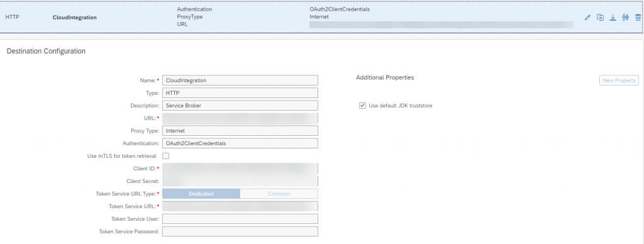The height and width of the screenshot is (244, 644).
Task: Click the HTTP type cell in the row
Action: coord(13,17)
